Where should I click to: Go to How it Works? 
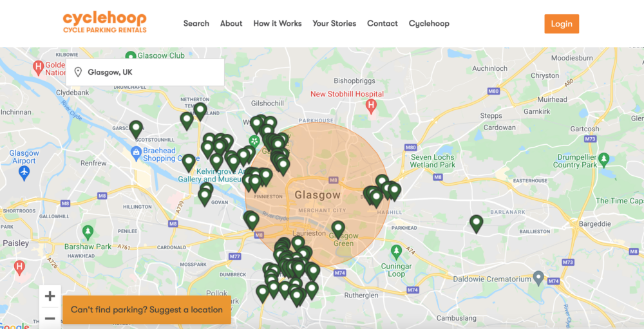click(278, 23)
